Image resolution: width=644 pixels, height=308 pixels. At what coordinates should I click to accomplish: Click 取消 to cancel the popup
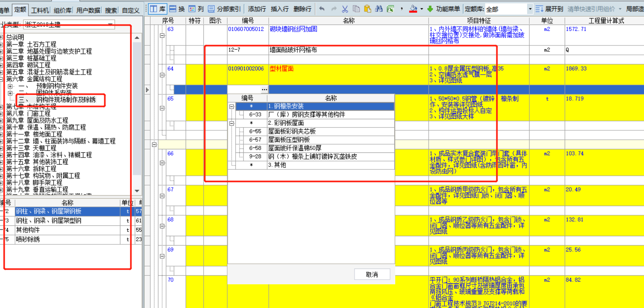click(x=372, y=274)
